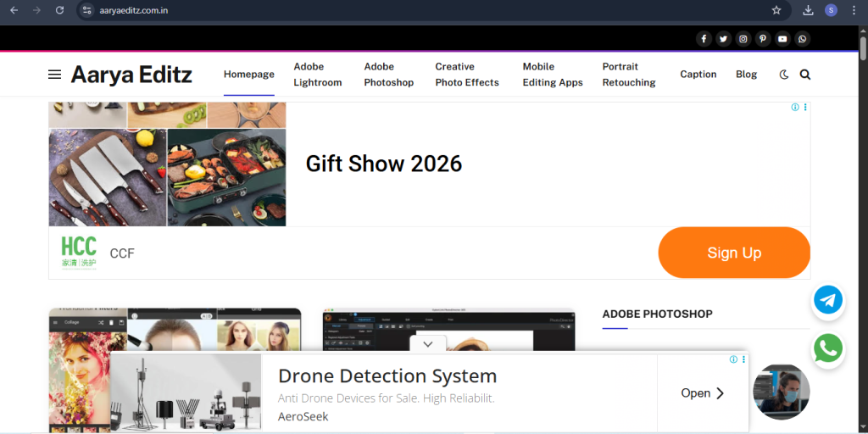Viewport: 868px width, 434px height.
Task: Open the floating WhatsApp chat button
Action: (828, 348)
